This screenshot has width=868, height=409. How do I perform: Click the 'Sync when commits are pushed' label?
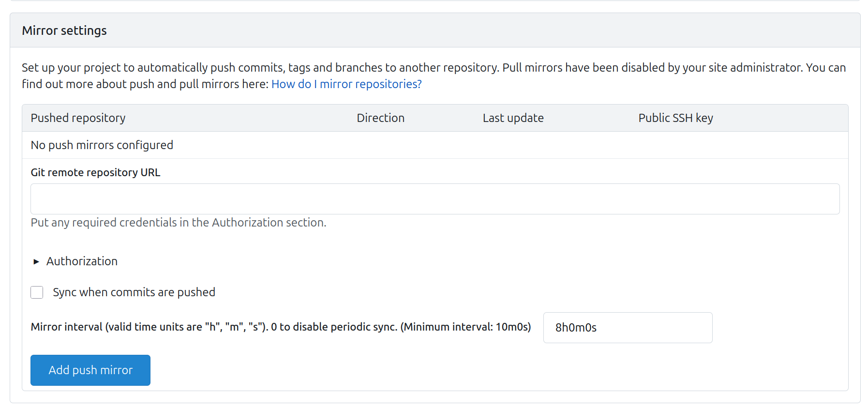(x=134, y=292)
